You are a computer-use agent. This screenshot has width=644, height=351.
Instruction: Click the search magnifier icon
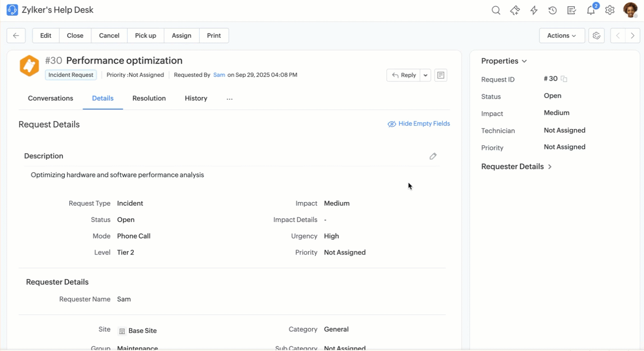(496, 10)
